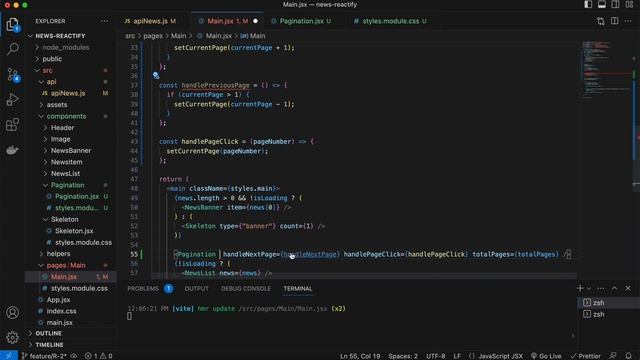Collapse the NEWS-REACTIFY root folder

click(x=60, y=36)
